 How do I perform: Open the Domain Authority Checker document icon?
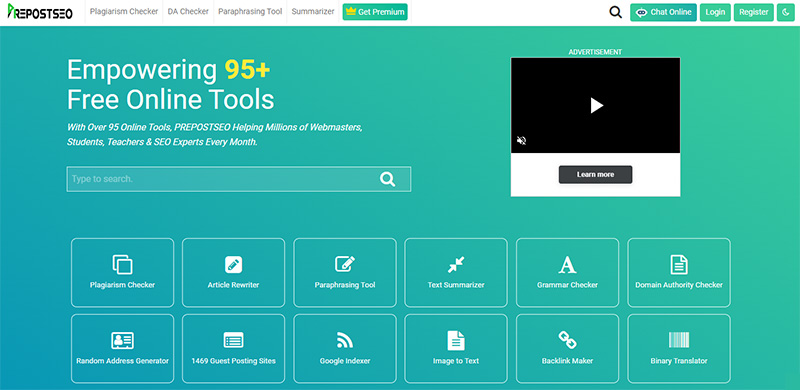click(x=679, y=264)
